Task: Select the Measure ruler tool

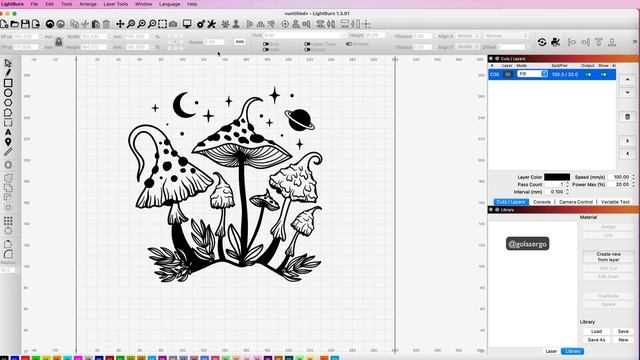Action: [x=8, y=152]
